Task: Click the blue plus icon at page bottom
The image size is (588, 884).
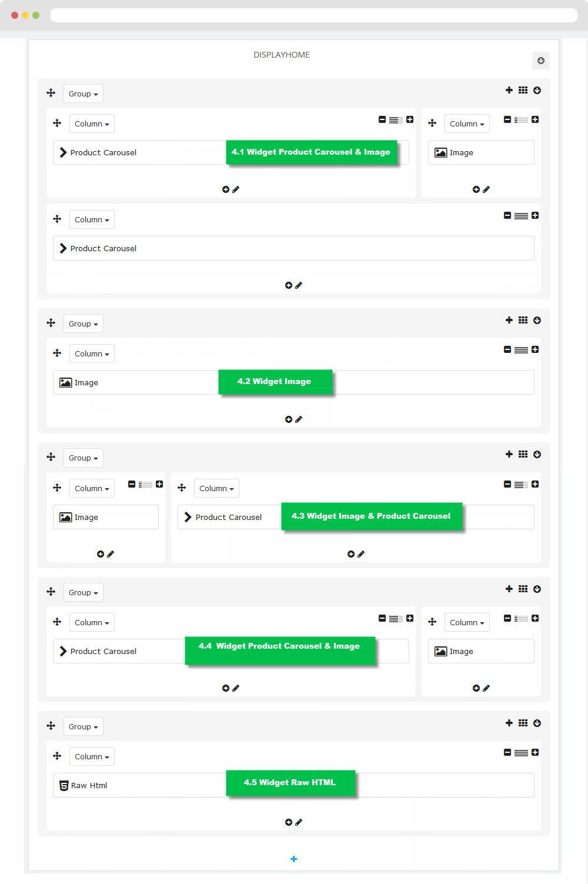Action: (x=294, y=859)
